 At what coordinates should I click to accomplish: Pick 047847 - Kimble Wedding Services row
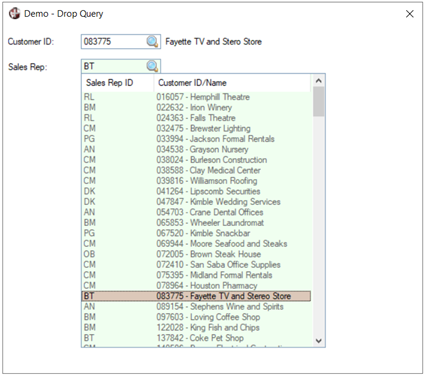pyautogui.click(x=196, y=202)
